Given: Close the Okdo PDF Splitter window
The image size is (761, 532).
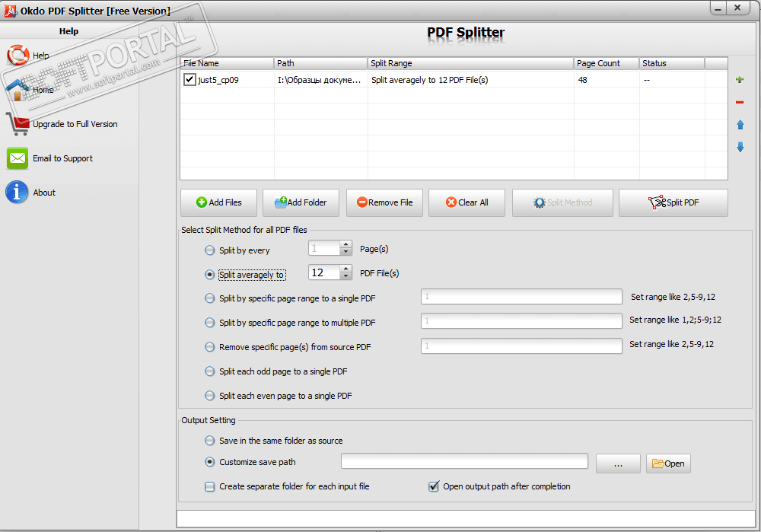Looking at the screenshot, I should [x=737, y=8].
